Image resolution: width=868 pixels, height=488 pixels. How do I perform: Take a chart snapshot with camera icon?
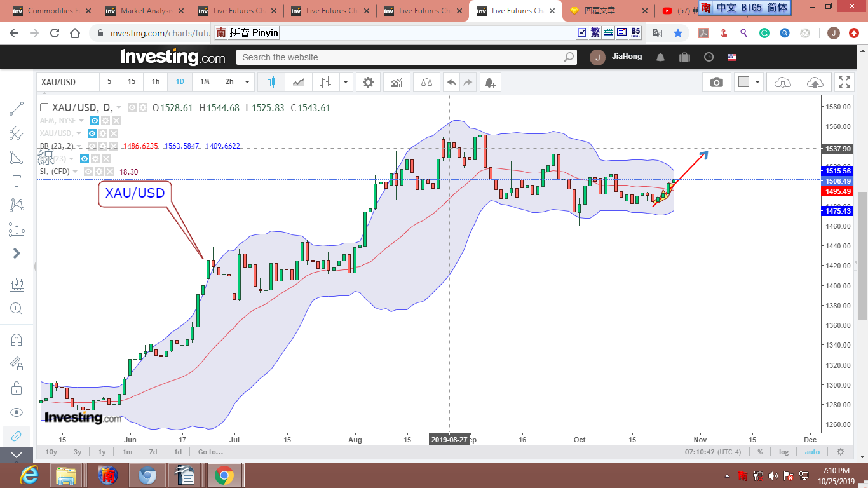(717, 82)
